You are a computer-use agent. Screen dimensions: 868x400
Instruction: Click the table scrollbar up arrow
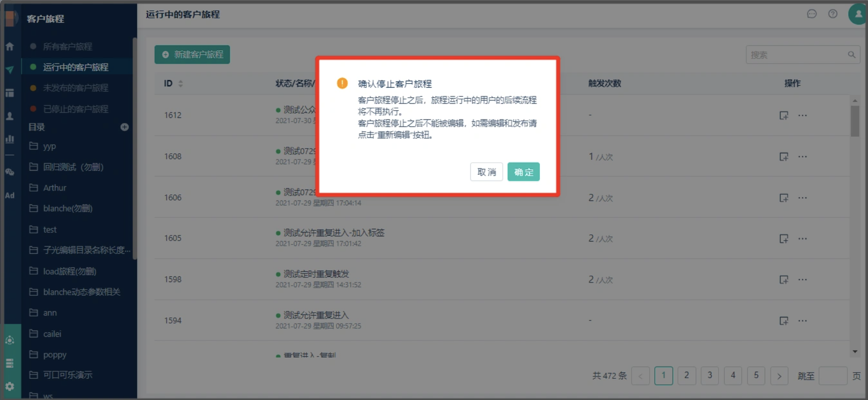tap(855, 100)
